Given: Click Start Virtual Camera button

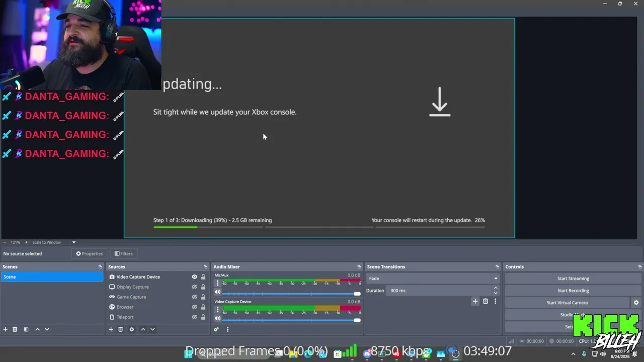Looking at the screenshot, I should (567, 303).
